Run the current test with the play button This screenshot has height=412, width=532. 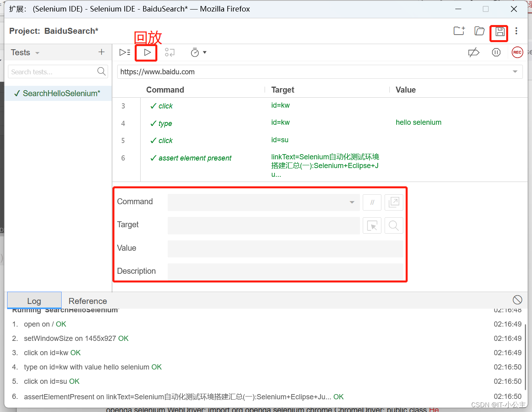tap(147, 52)
